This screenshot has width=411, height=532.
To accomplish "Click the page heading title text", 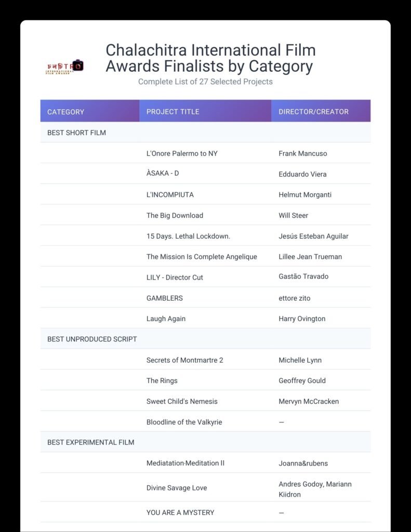I will click(x=210, y=58).
